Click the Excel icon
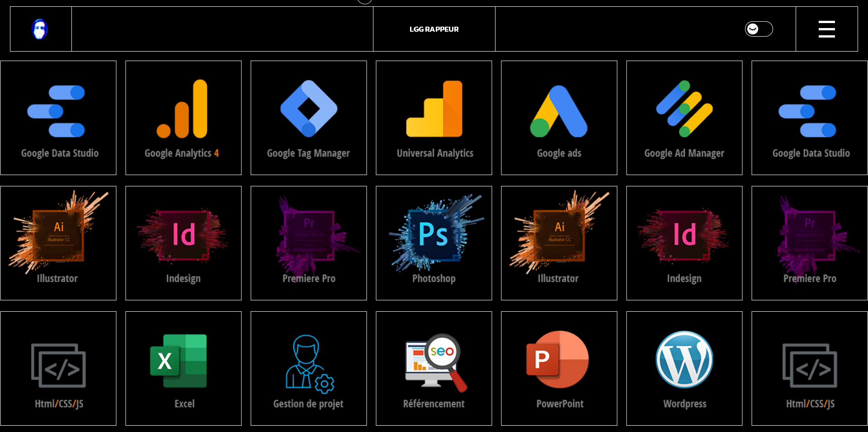Image resolution: width=868 pixels, height=432 pixels. pos(179,361)
